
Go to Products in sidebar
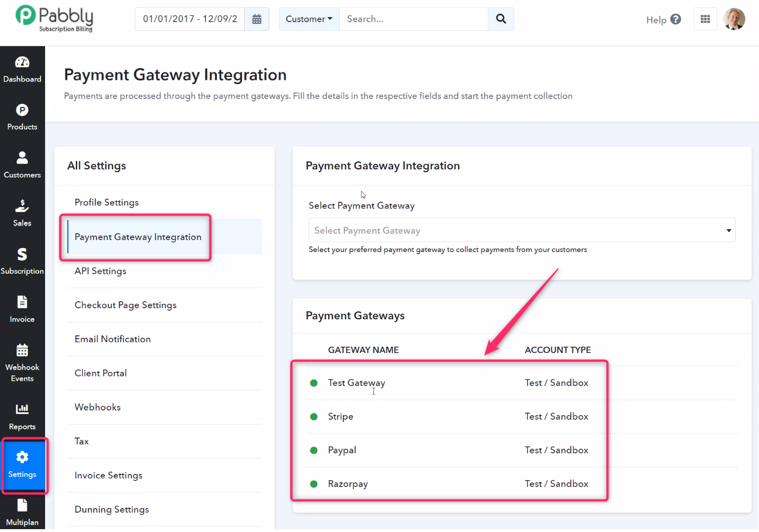(22, 117)
